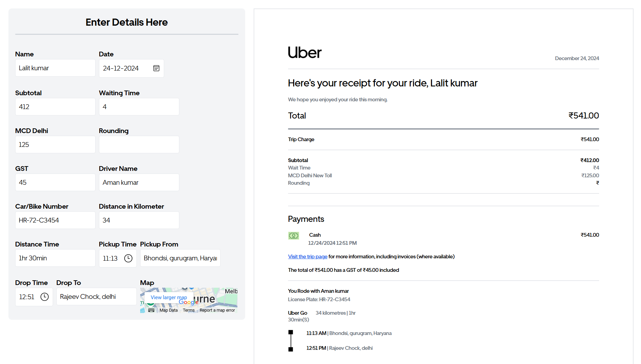Click the Drop To field
The width and height of the screenshot is (641, 364).
pyautogui.click(x=96, y=297)
